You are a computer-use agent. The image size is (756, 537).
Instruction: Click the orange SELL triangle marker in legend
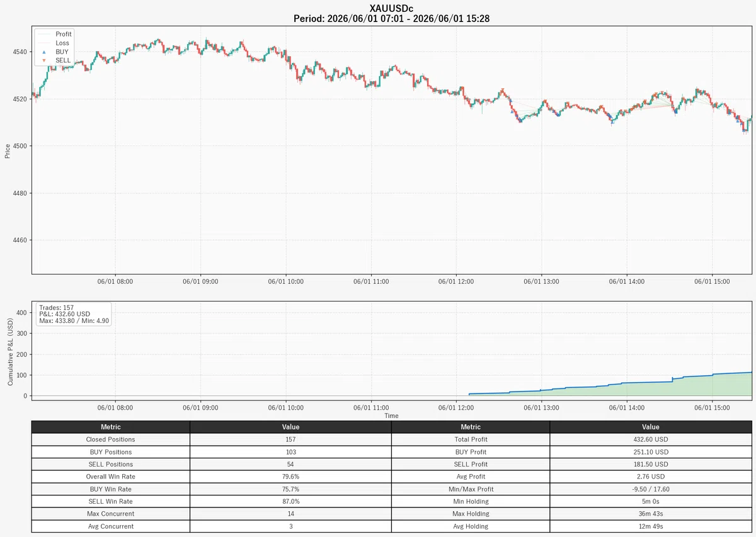pos(43,60)
